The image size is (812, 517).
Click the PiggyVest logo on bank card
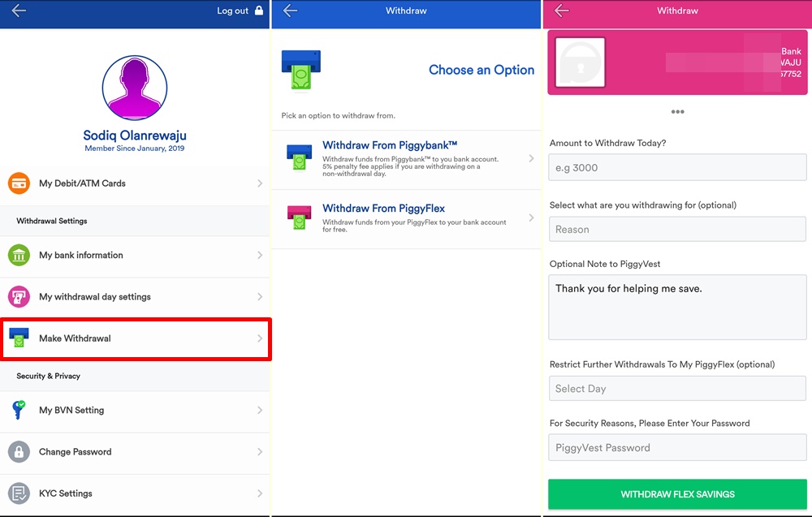[580, 62]
